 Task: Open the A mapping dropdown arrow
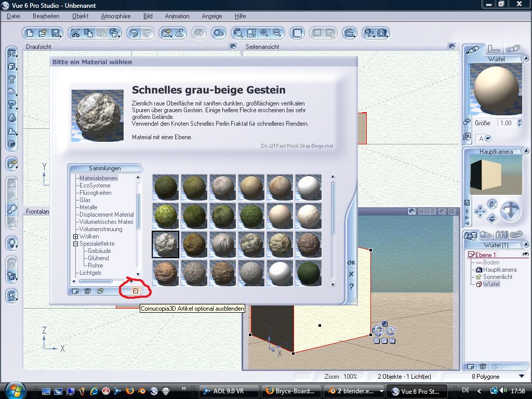(488, 138)
